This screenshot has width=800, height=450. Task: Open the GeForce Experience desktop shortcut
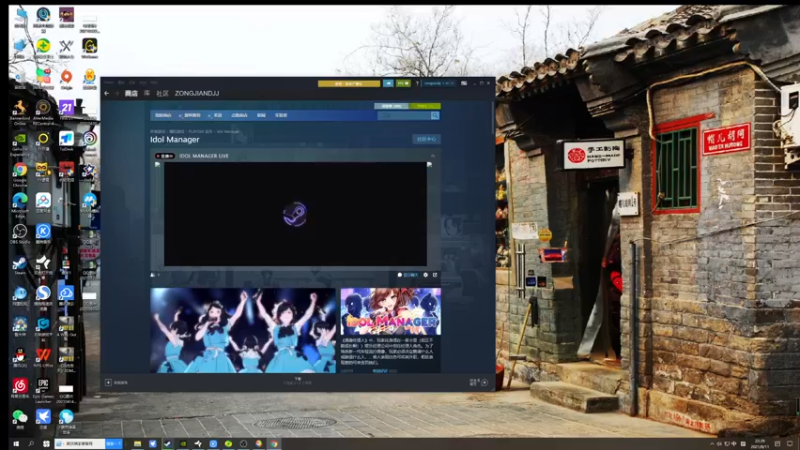[20, 144]
